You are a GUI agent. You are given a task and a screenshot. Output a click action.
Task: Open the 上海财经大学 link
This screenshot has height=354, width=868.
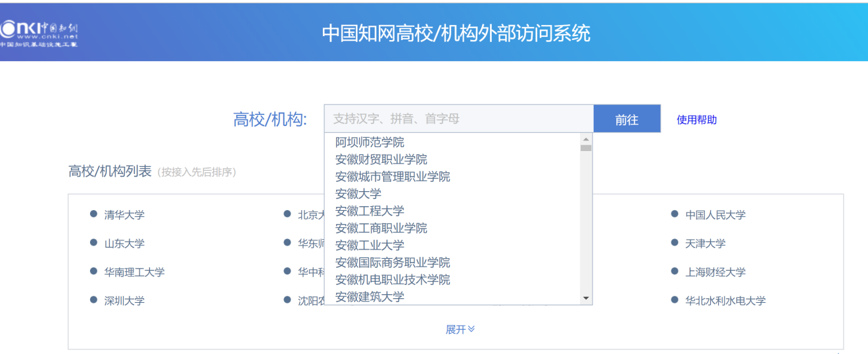tap(715, 272)
